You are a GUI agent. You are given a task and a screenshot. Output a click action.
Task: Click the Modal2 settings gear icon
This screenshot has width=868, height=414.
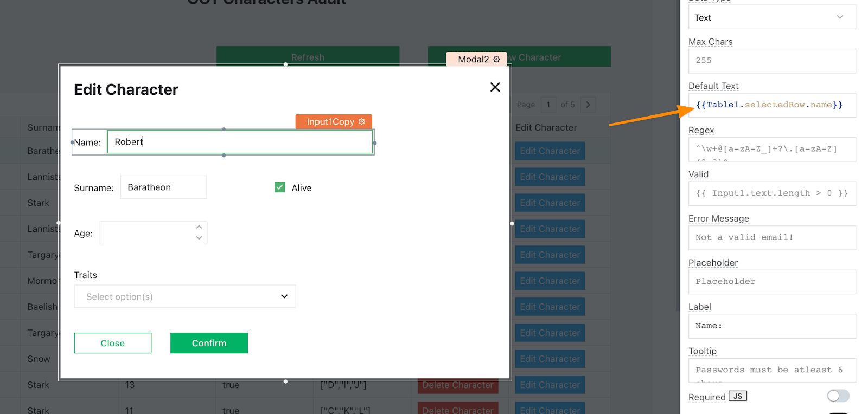496,59
